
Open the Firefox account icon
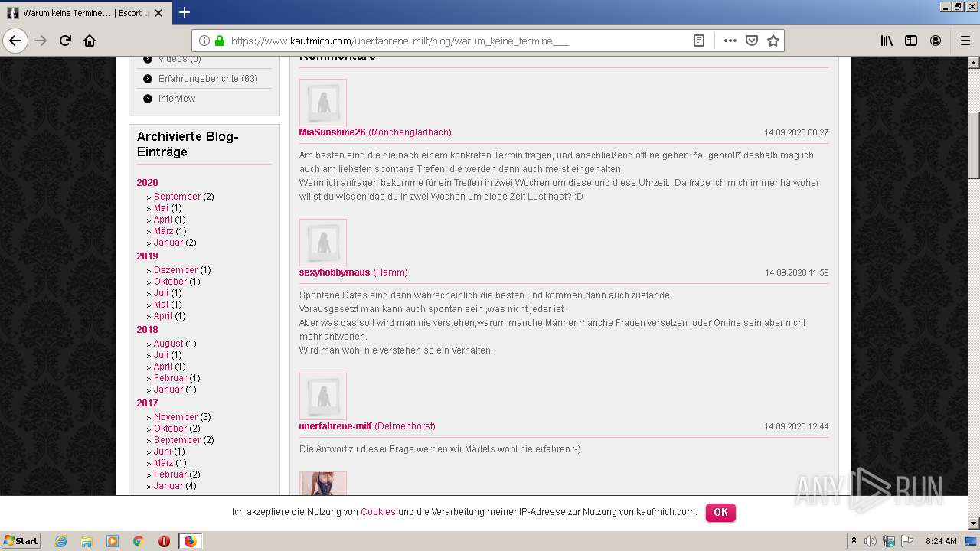coord(936,41)
